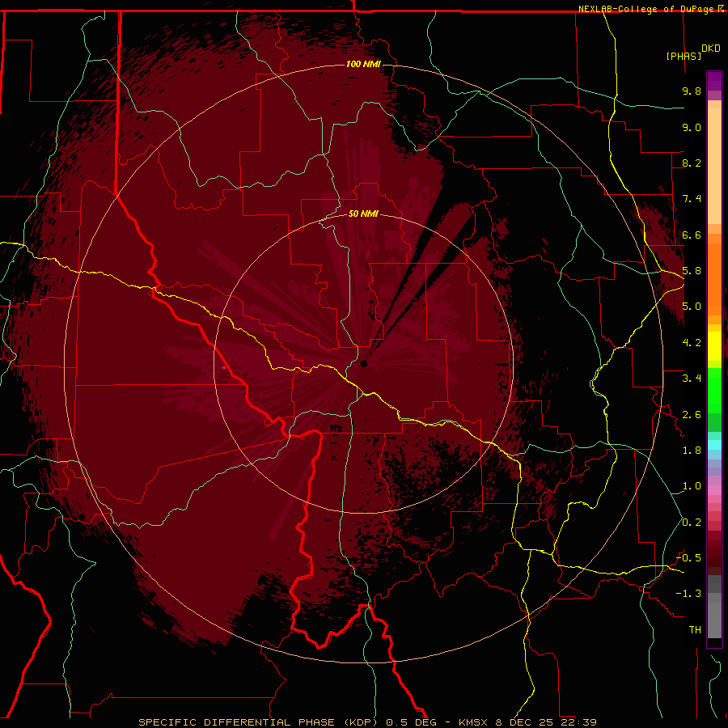Click the TH label on color scale

(x=695, y=630)
